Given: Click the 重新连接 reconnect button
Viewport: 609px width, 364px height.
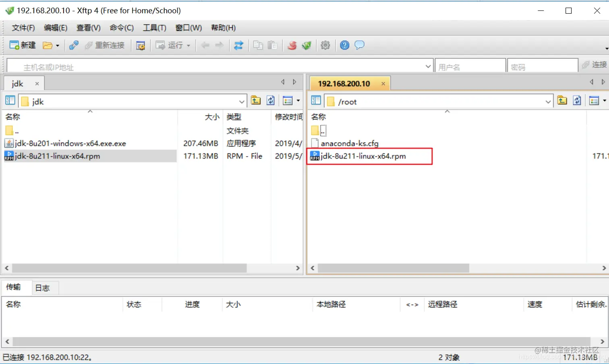Looking at the screenshot, I should (105, 45).
